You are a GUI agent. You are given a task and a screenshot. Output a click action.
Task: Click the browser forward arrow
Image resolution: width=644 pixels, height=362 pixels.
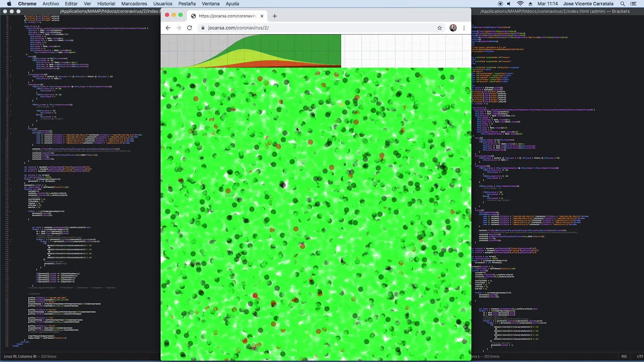click(x=179, y=28)
